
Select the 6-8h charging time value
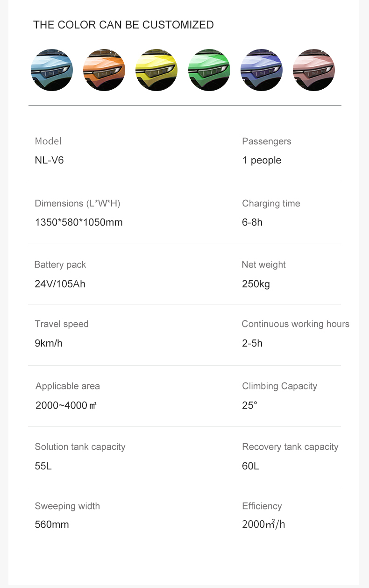pyautogui.click(x=252, y=222)
